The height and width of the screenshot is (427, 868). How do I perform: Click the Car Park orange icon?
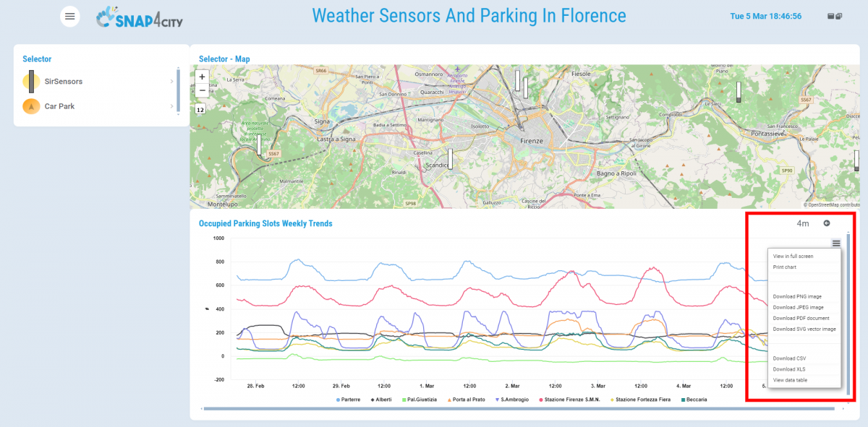click(x=31, y=106)
